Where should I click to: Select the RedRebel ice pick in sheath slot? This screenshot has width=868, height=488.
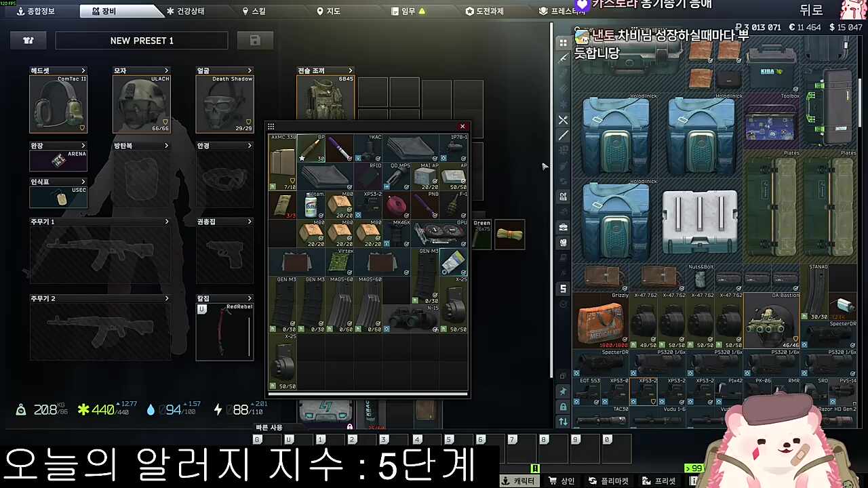[224, 331]
